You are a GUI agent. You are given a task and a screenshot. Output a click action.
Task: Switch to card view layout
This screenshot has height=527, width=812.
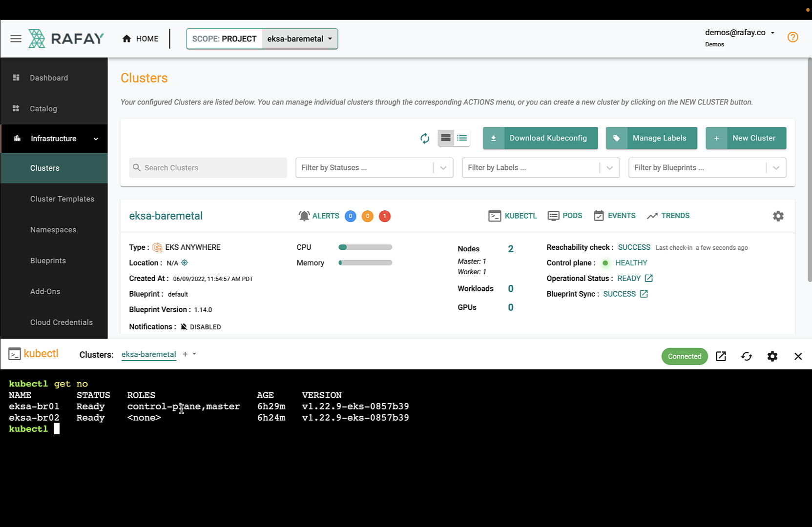point(446,138)
